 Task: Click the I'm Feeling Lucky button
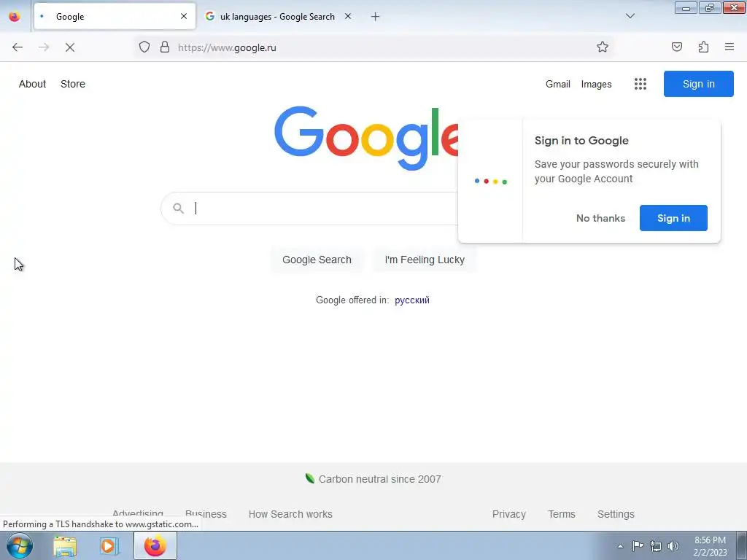tap(425, 260)
